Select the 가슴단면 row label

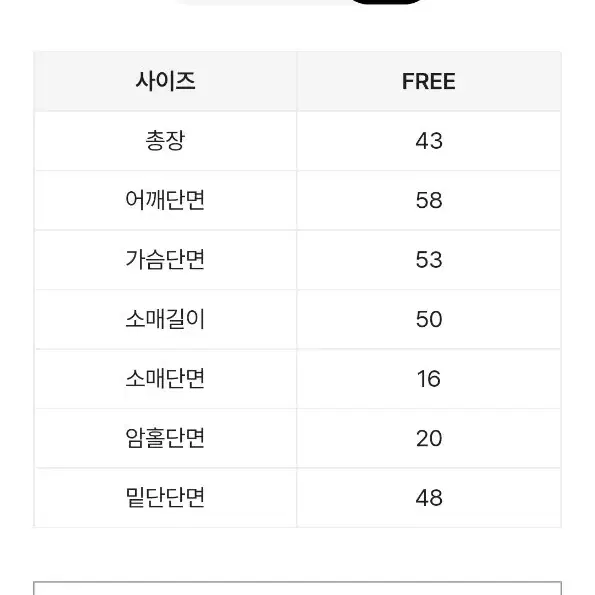coord(165,260)
